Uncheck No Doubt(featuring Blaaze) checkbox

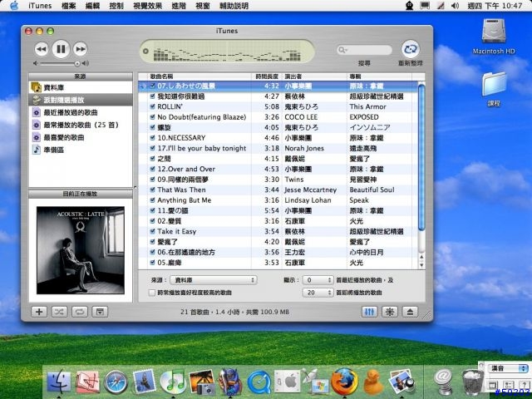(153, 117)
